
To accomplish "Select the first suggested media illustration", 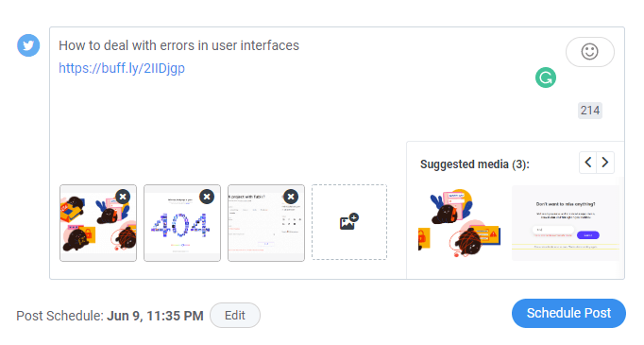I will click(x=460, y=223).
